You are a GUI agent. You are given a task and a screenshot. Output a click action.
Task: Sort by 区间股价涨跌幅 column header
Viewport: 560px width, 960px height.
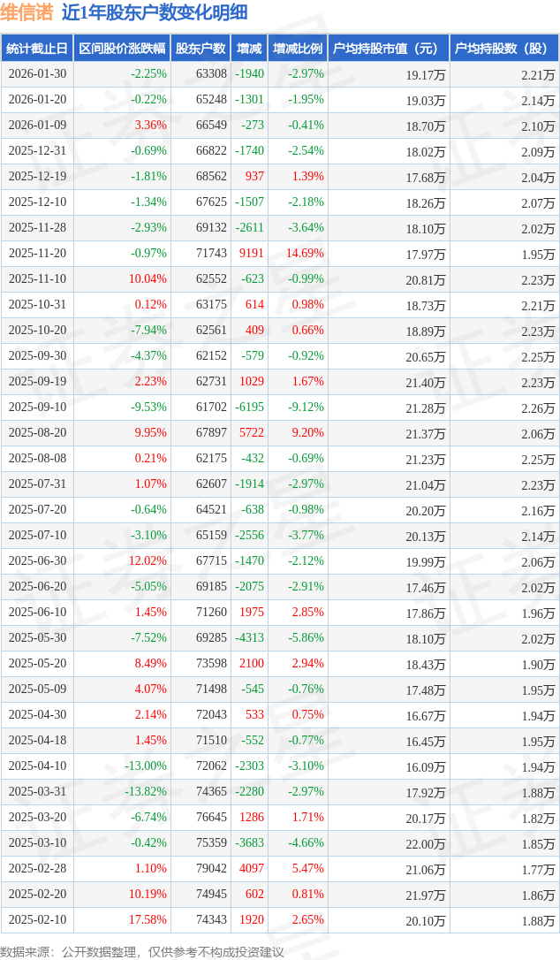[122, 49]
